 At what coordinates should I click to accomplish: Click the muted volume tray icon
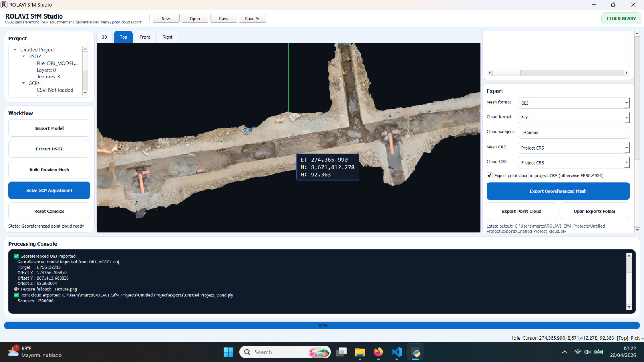(588, 352)
